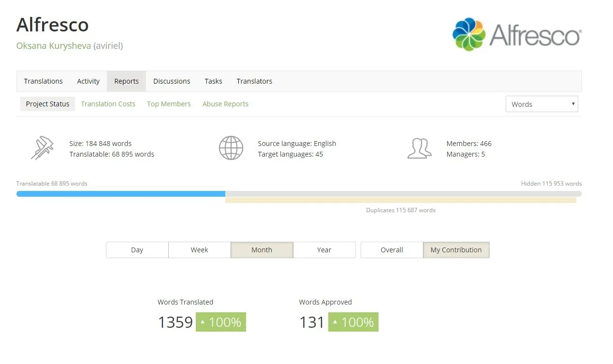Open Abuse Reports link
The image size is (613, 364).
pos(225,104)
